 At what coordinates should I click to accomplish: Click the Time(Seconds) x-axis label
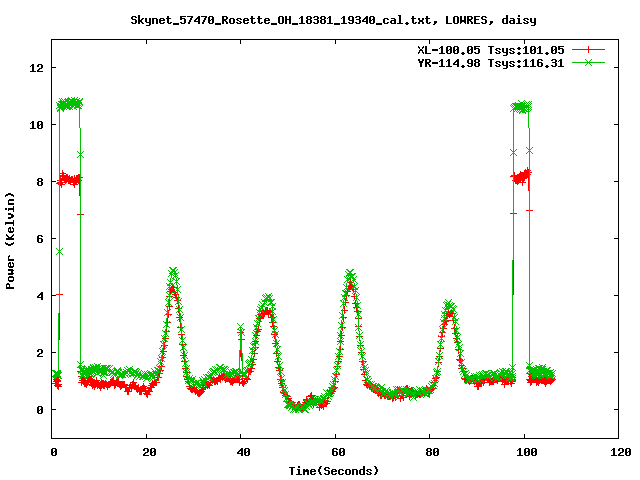[x=334, y=471]
